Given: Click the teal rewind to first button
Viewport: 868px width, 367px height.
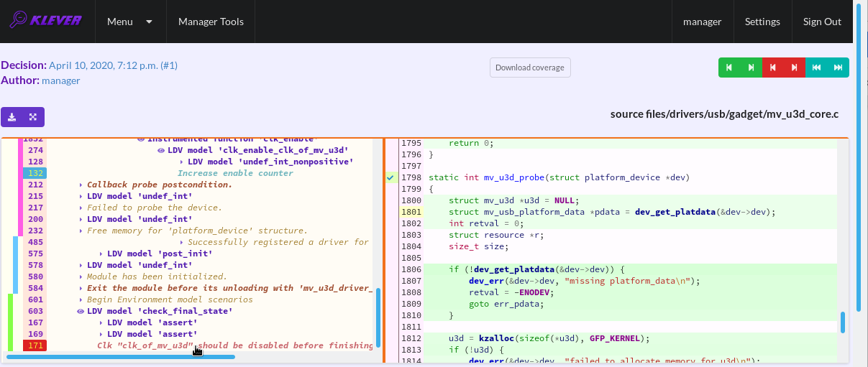Looking at the screenshot, I should [816, 68].
